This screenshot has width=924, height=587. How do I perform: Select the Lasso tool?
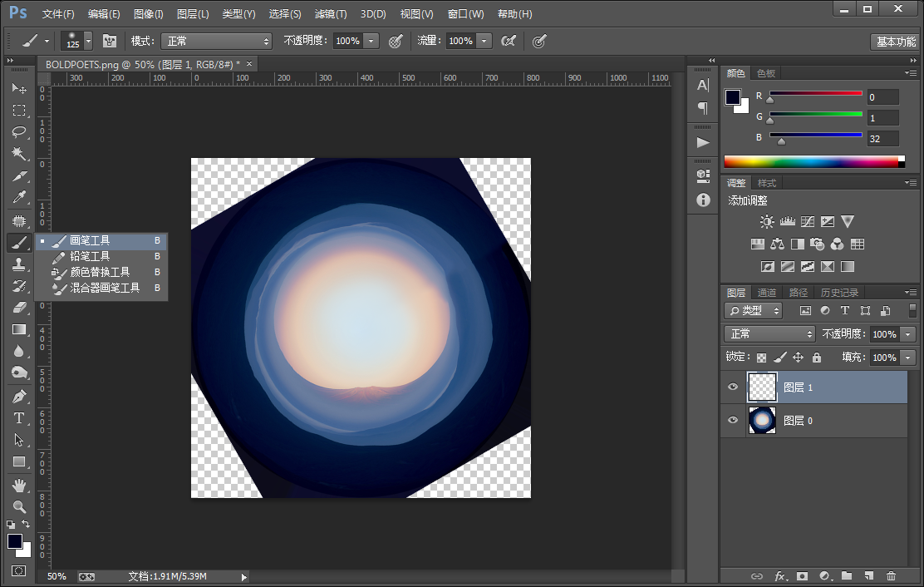point(19,131)
